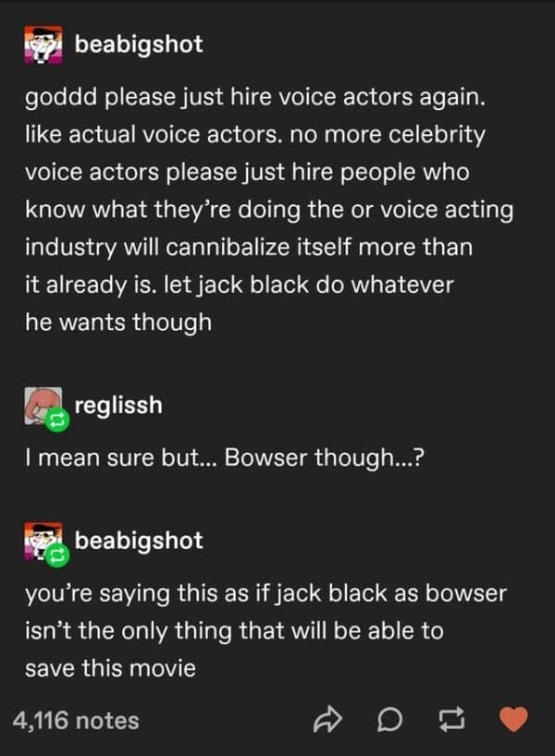Select the line "isn't the only thing that will be able to"

click(234, 630)
